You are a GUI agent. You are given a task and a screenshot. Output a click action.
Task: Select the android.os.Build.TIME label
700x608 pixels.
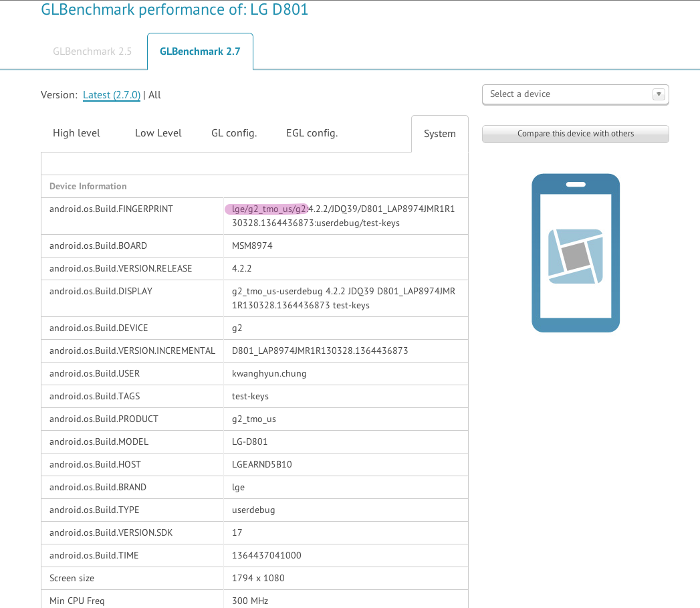pyautogui.click(x=94, y=556)
